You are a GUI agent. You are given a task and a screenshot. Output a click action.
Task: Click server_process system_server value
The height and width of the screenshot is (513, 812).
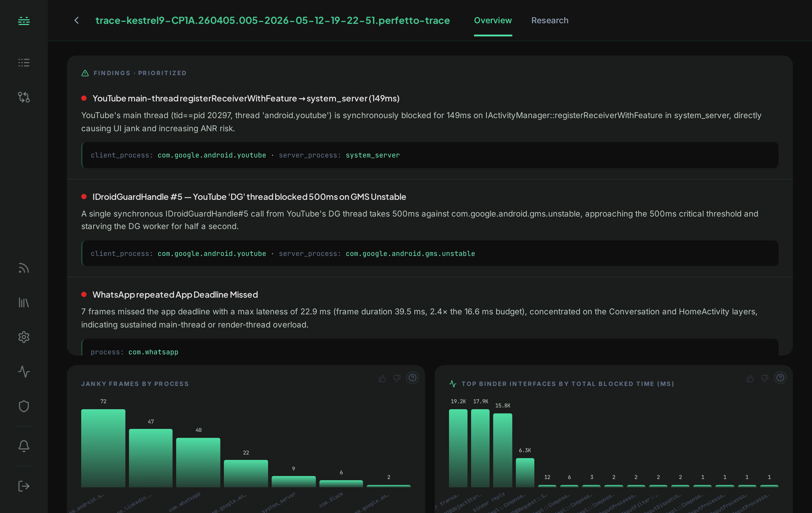click(373, 155)
